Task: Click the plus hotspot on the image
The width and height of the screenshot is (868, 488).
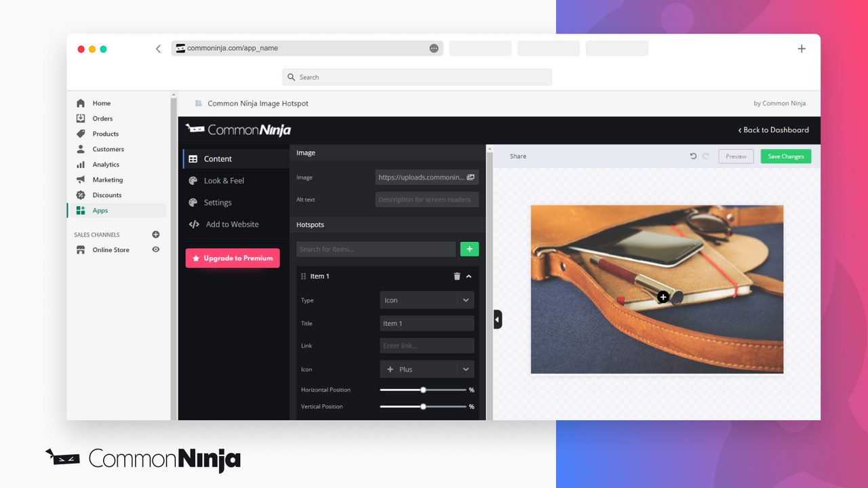Action: pyautogui.click(x=663, y=297)
